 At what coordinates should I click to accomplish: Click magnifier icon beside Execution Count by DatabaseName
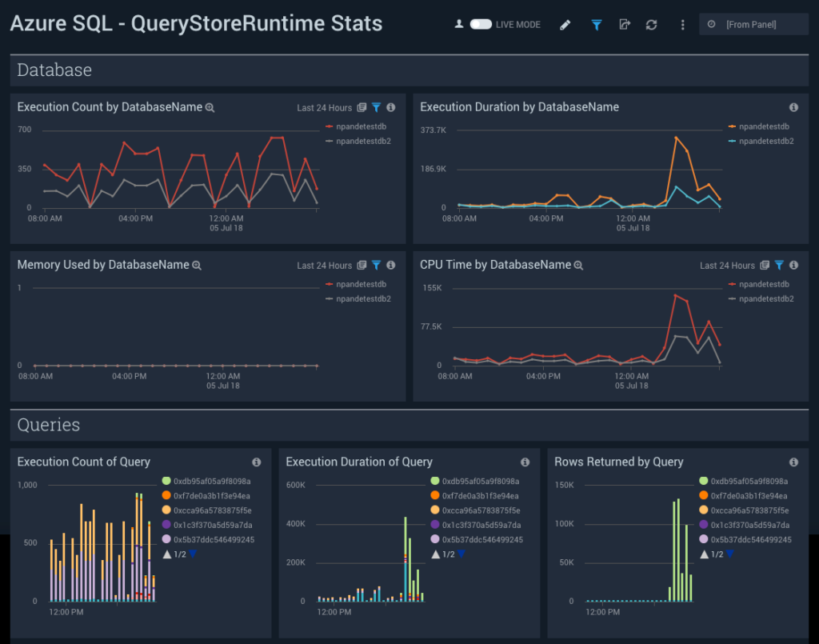tap(210, 107)
